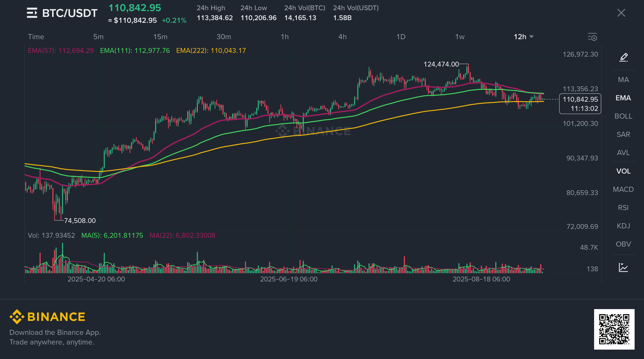The height and width of the screenshot is (359, 644).
Task: Switch to the 1D timeframe
Action: tap(401, 37)
